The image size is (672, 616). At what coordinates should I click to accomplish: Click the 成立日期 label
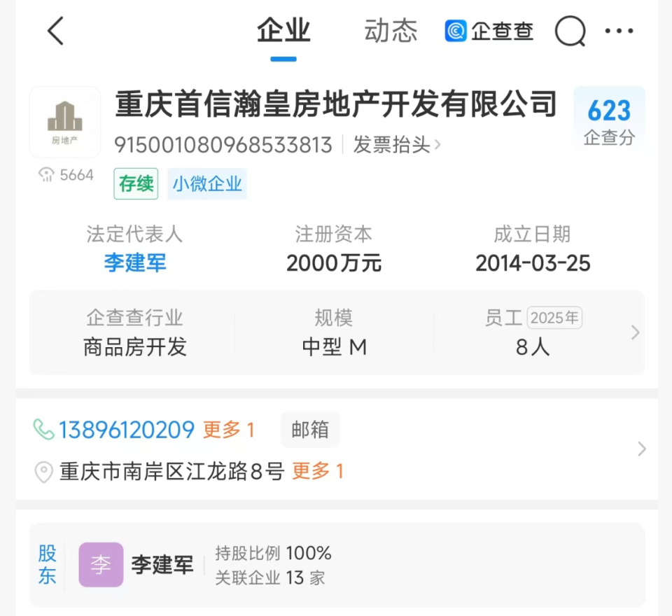[x=533, y=234]
